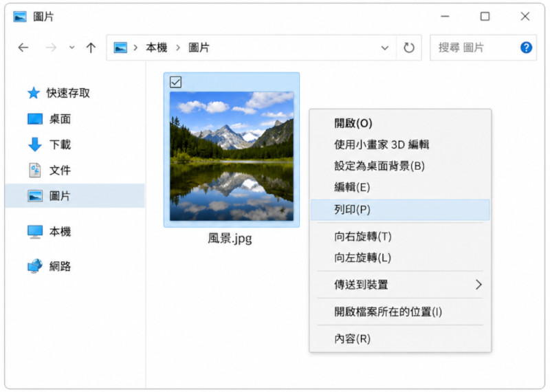Image resolution: width=550 pixels, height=392 pixels.
Task: Click the sidebar 圖片 folder icon
Action: 35,196
